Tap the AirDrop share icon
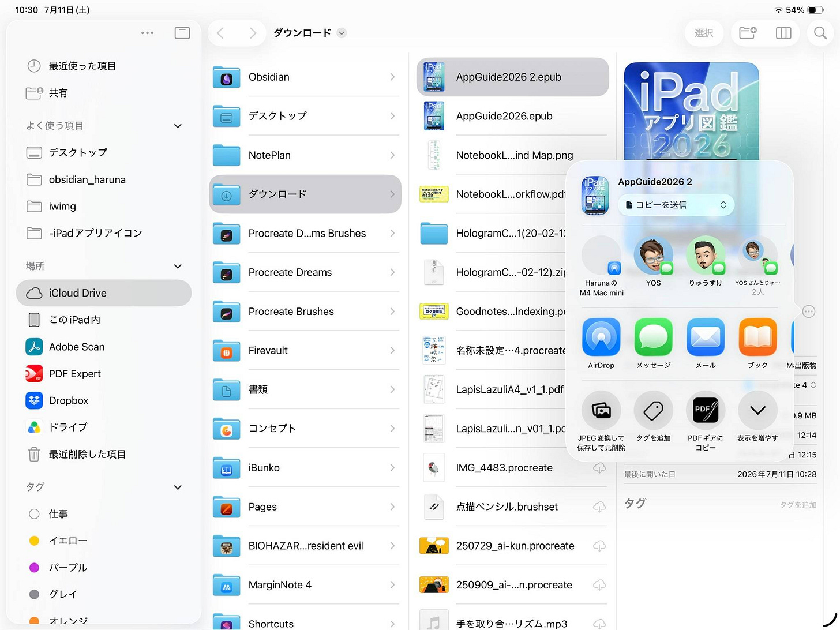The width and height of the screenshot is (840, 630). 601,337
